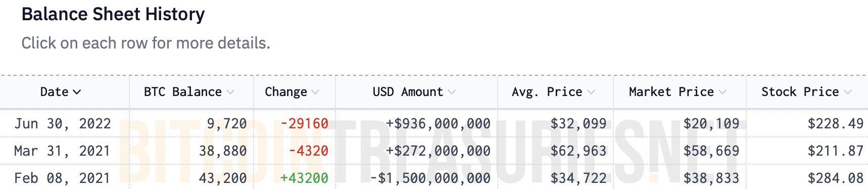
Task: Select the $62,963 average price cell
Action: tap(578, 151)
